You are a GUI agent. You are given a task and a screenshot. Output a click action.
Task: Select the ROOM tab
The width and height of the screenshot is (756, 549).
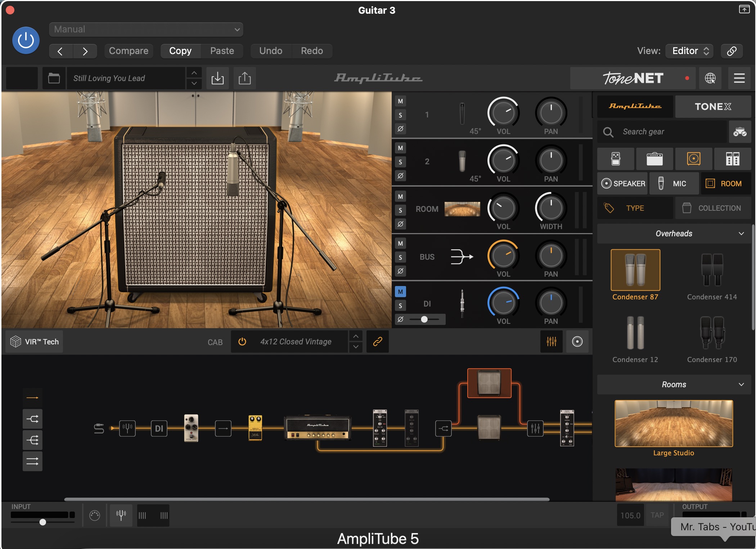point(726,184)
